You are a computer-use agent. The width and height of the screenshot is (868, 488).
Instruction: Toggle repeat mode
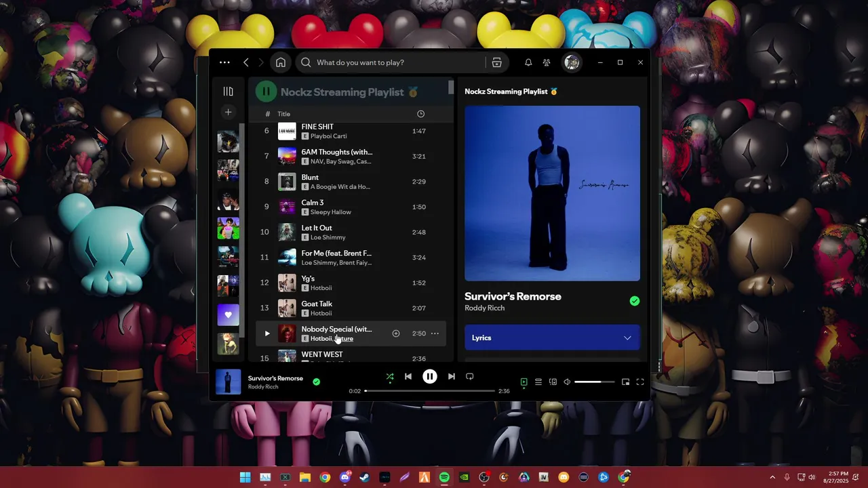point(469,377)
